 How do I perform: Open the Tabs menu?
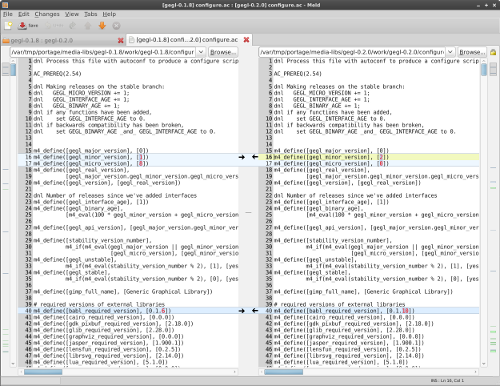coord(90,14)
